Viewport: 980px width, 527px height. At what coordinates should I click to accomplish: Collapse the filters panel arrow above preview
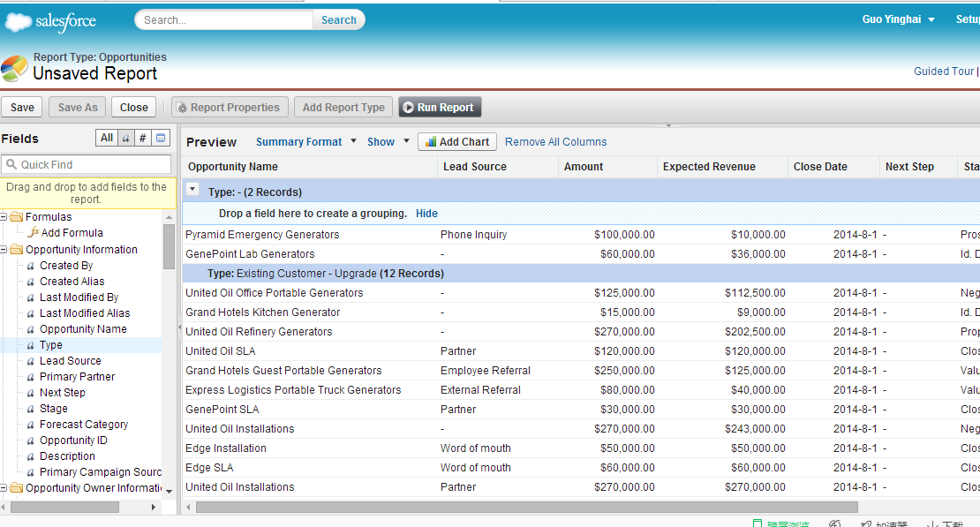coord(668,125)
